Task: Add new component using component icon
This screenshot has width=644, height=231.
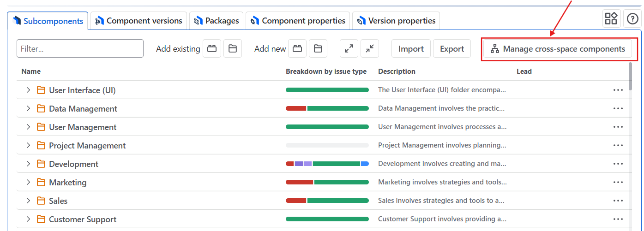Action: tap(297, 48)
